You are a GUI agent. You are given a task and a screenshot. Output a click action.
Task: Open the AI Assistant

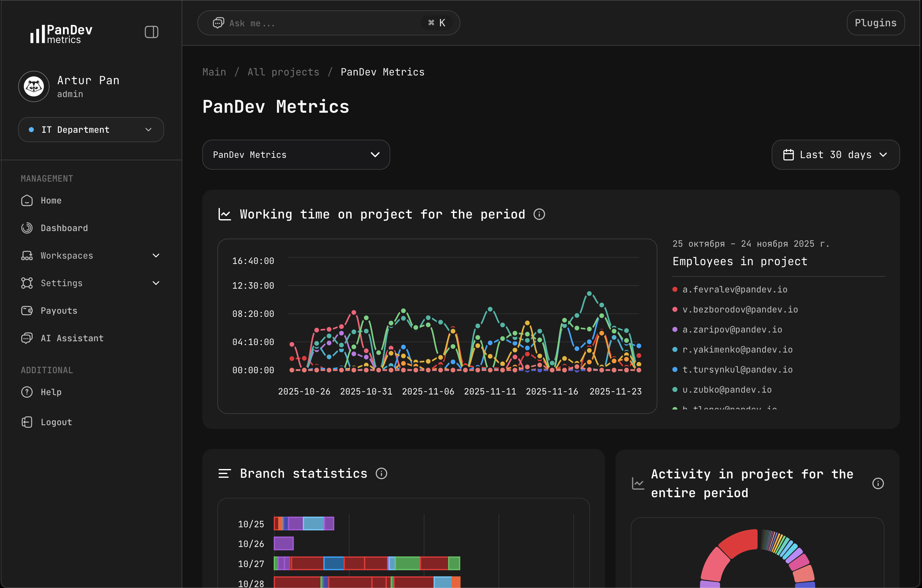pos(72,338)
